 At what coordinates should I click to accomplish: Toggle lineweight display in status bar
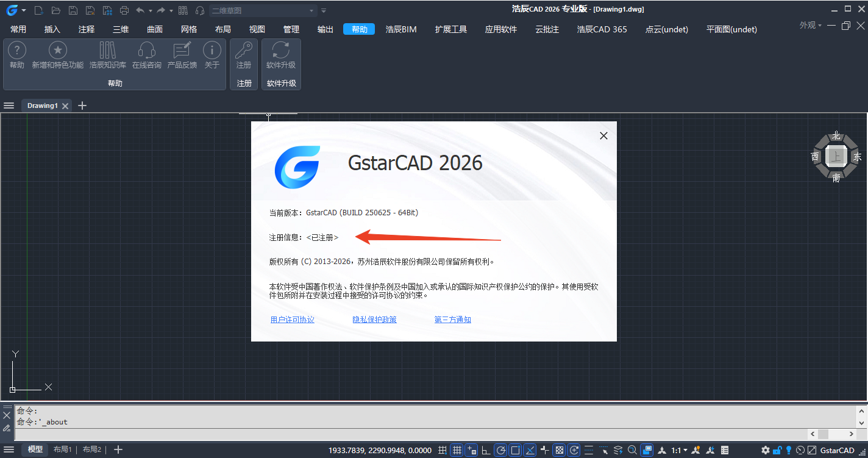coord(588,450)
